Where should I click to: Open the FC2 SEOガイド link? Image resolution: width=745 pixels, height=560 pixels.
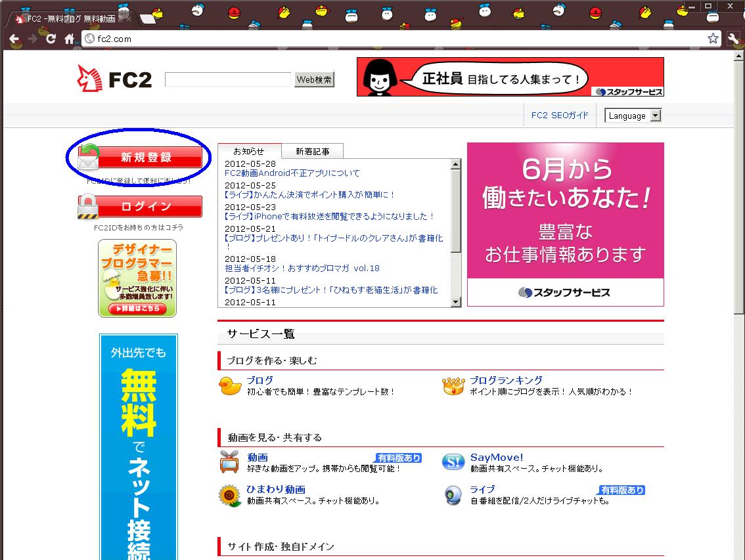pos(560,116)
